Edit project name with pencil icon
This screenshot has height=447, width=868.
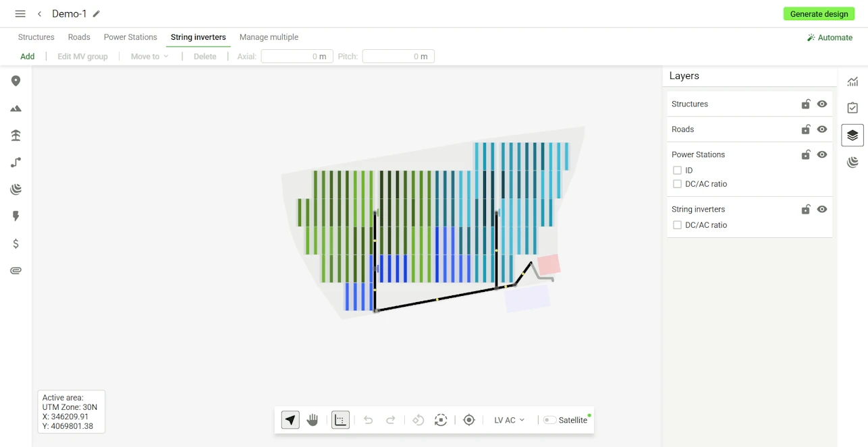coord(97,13)
